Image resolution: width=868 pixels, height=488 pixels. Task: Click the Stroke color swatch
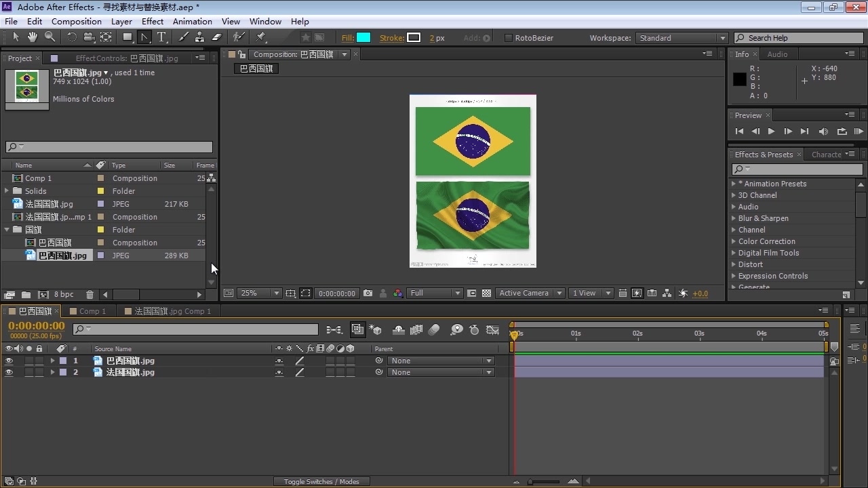(x=414, y=38)
